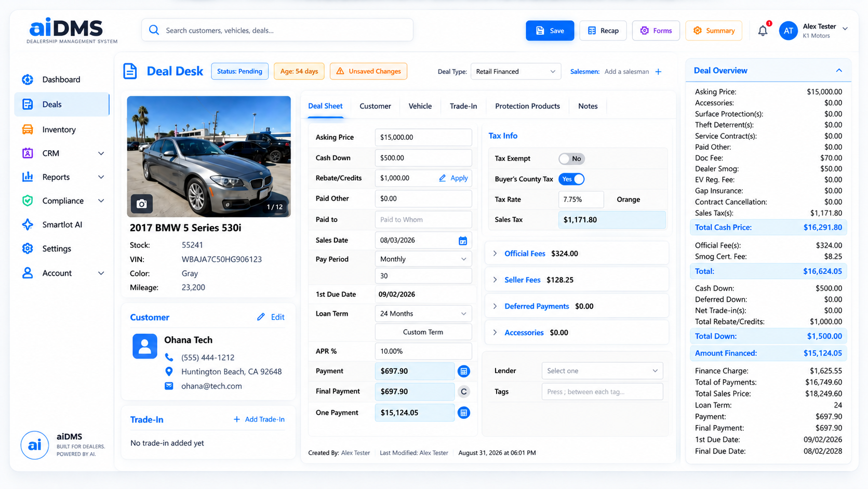This screenshot has height=489, width=868.
Task: Click the Apply link for Rebate/Credits
Action: (x=453, y=178)
